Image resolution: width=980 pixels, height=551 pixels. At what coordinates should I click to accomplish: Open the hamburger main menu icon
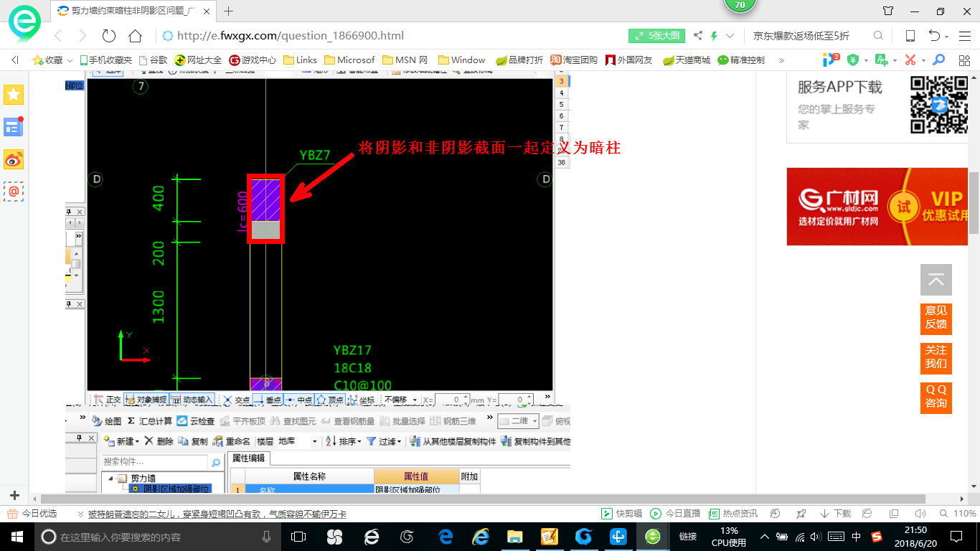(963, 36)
